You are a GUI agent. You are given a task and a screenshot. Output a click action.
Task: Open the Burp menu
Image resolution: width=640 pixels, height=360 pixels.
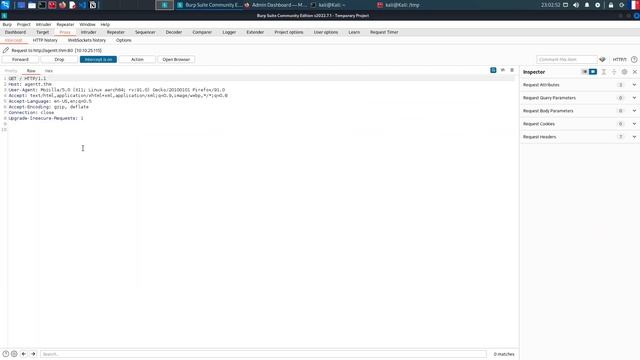7,24
